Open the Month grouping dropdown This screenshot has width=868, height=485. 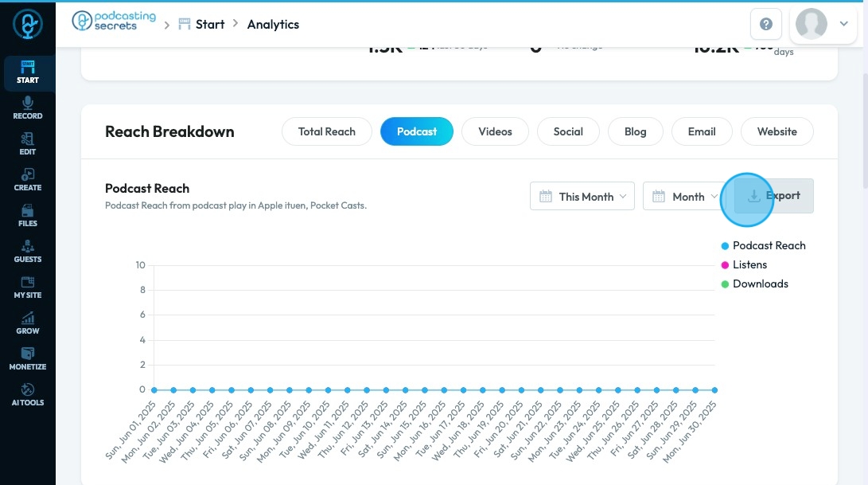(x=685, y=196)
